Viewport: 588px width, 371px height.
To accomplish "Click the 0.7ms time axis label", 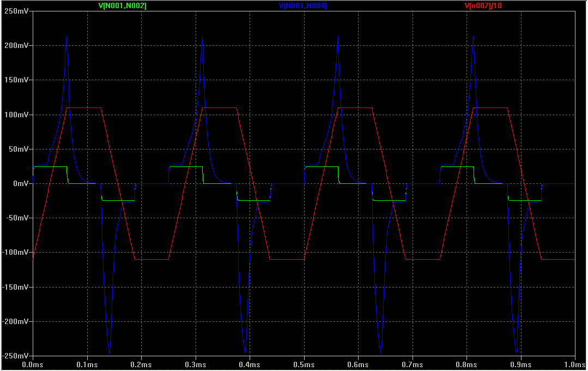I will click(412, 364).
